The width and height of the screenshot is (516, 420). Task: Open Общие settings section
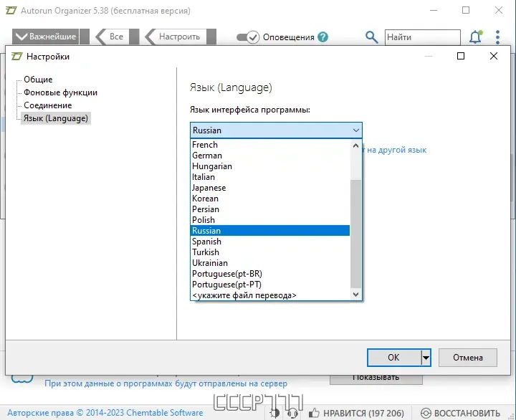[x=38, y=80]
